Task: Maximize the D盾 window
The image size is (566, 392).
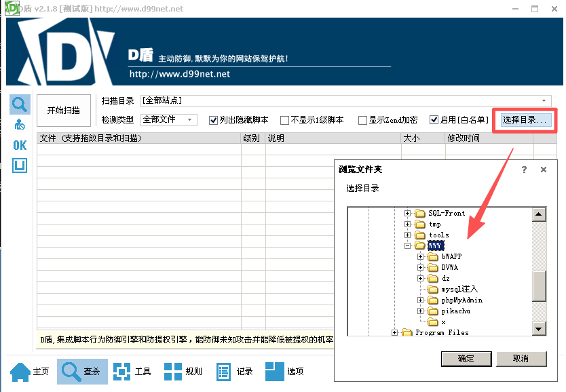Action: 535,9
